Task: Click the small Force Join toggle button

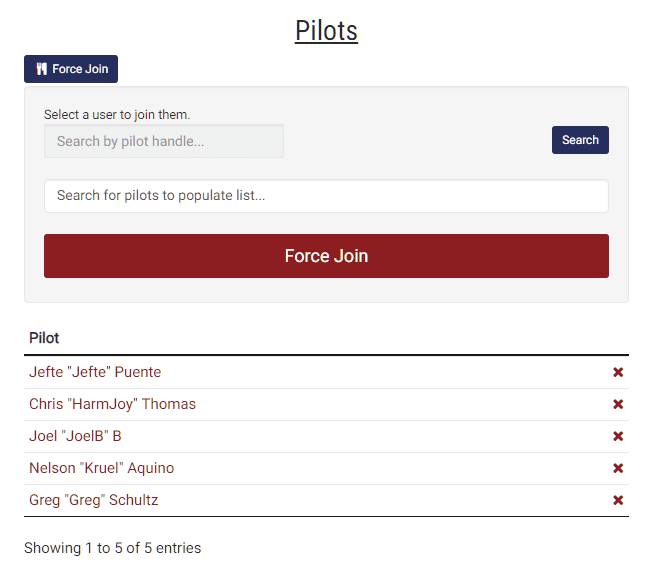Action: 71,69
